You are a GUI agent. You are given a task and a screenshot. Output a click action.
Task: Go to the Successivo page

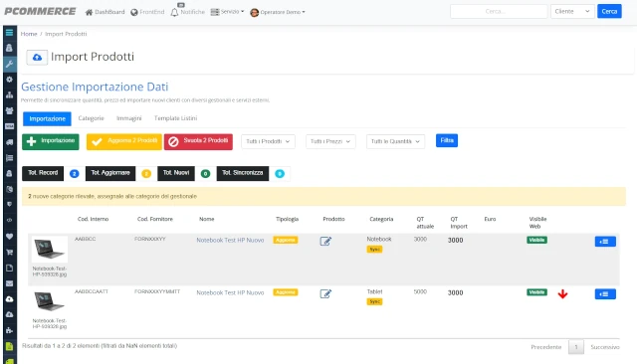(605, 347)
